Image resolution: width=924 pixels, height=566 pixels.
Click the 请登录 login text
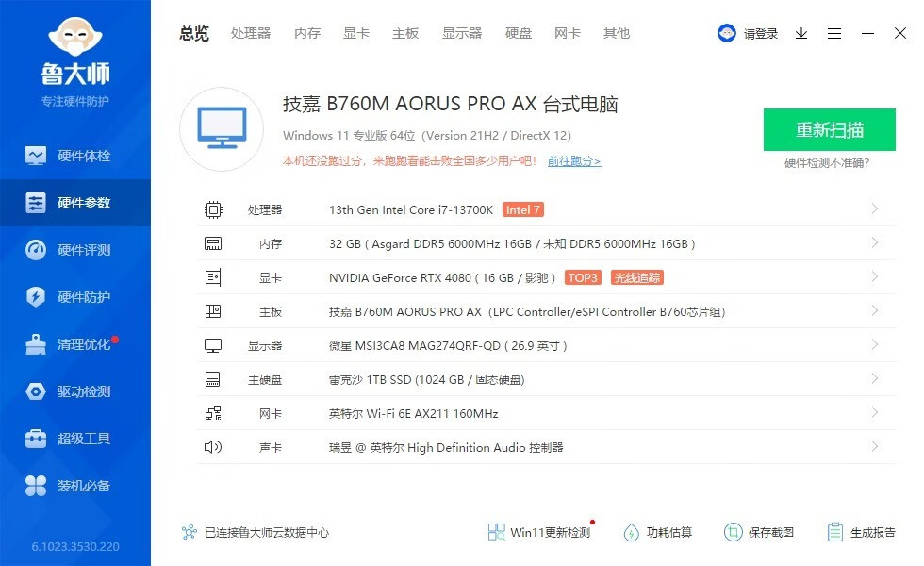pyautogui.click(x=761, y=34)
